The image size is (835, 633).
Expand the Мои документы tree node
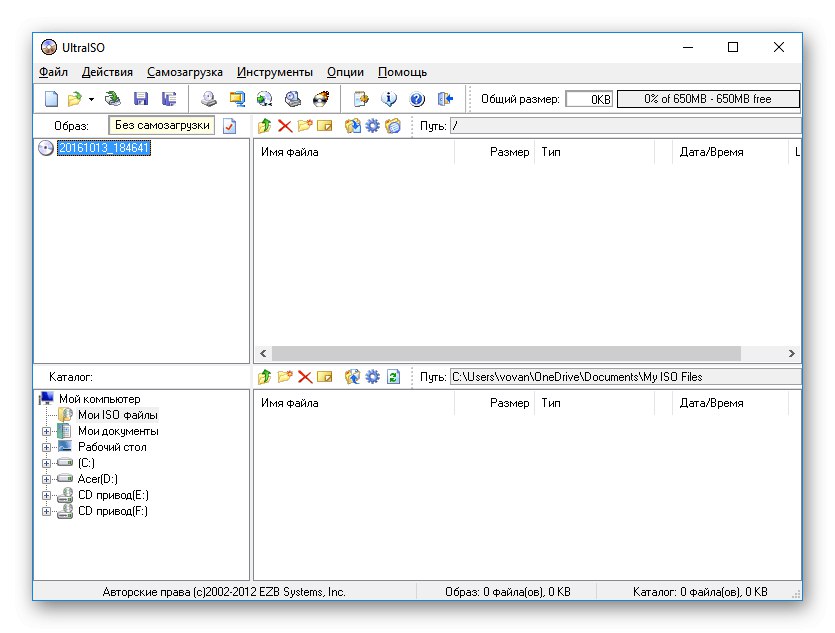point(46,431)
